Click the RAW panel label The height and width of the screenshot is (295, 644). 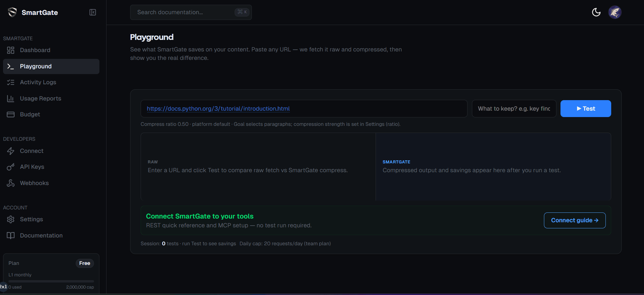[x=153, y=162]
